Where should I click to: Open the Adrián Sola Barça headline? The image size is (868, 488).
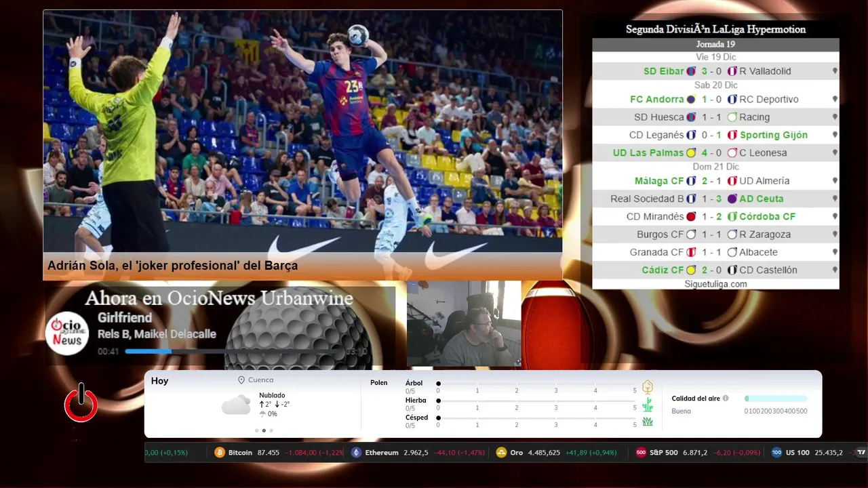click(x=172, y=266)
